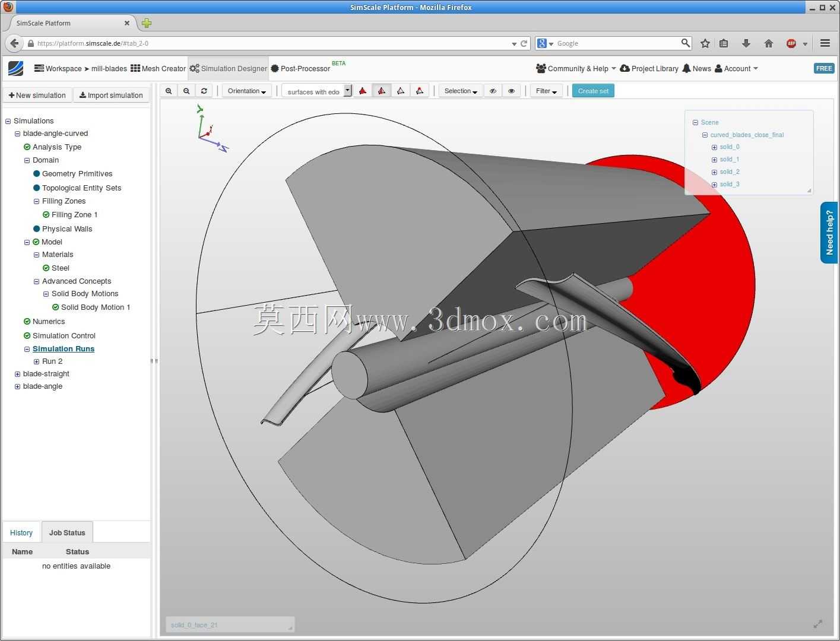Collapse the Simulations root node
Viewport: 840px width, 641px height.
tap(8, 121)
